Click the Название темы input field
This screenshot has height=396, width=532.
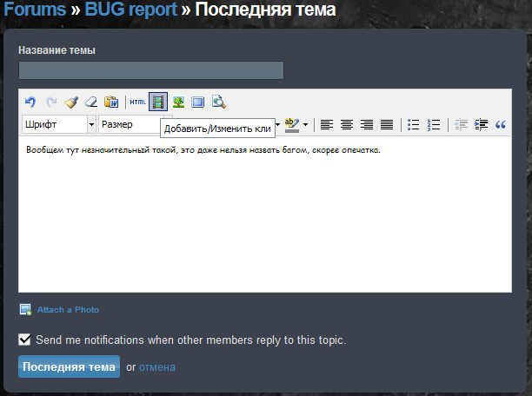pyautogui.click(x=151, y=70)
